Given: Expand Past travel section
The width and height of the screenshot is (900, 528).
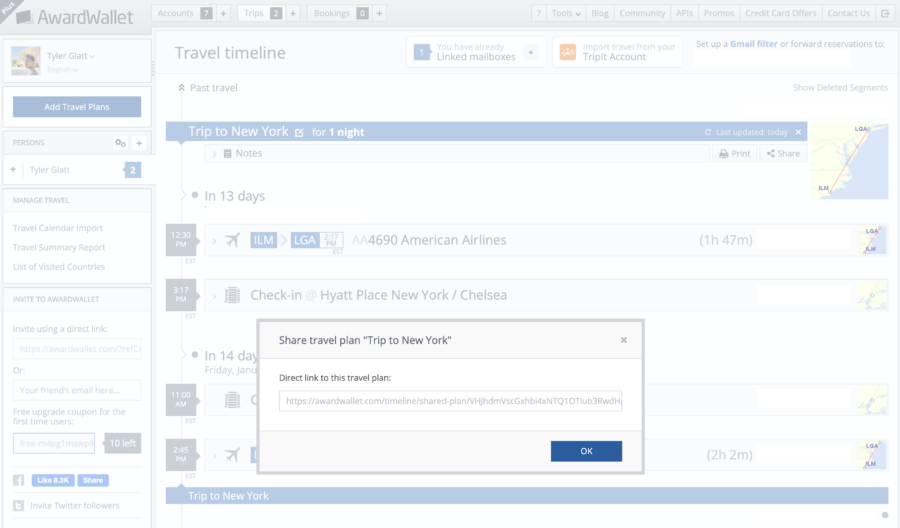Looking at the screenshot, I should tap(207, 88).
